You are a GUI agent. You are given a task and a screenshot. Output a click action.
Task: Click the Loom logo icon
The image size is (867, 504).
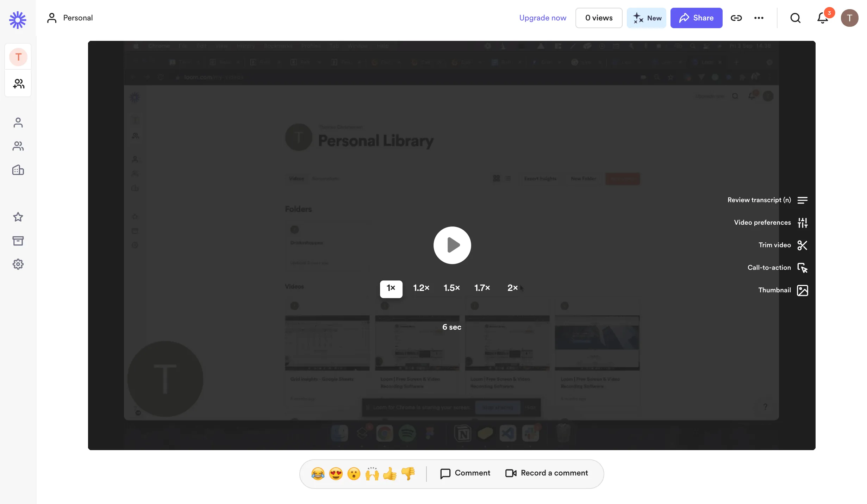click(18, 20)
